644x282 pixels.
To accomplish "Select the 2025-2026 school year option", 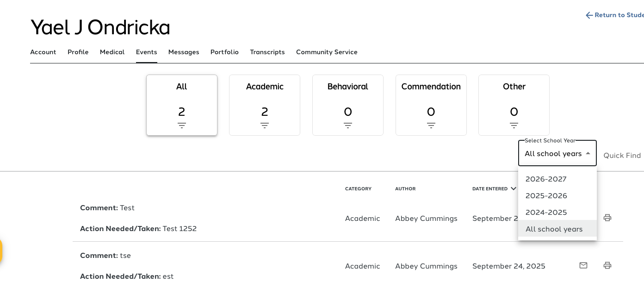I will 546,196.
